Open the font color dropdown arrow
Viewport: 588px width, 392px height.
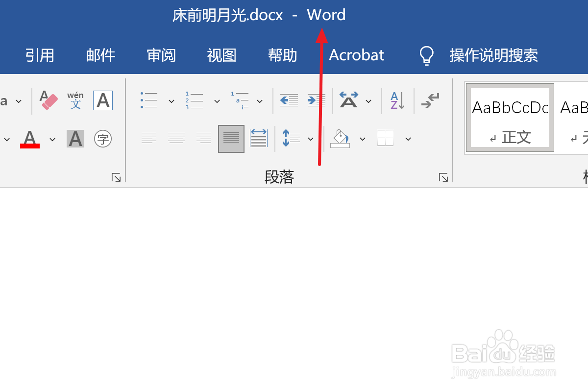pyautogui.click(x=52, y=140)
